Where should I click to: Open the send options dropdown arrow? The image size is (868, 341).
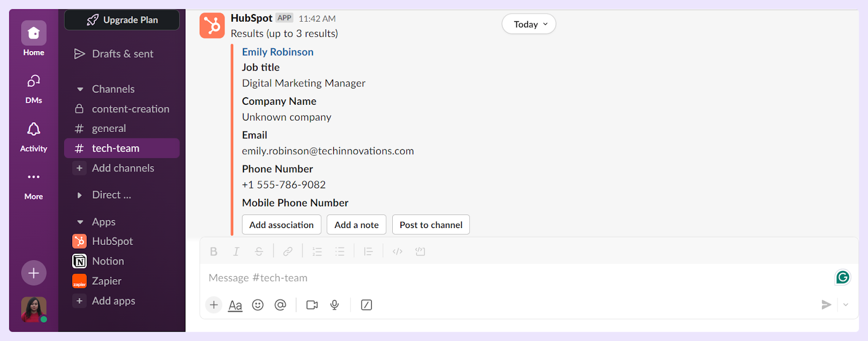point(846,305)
